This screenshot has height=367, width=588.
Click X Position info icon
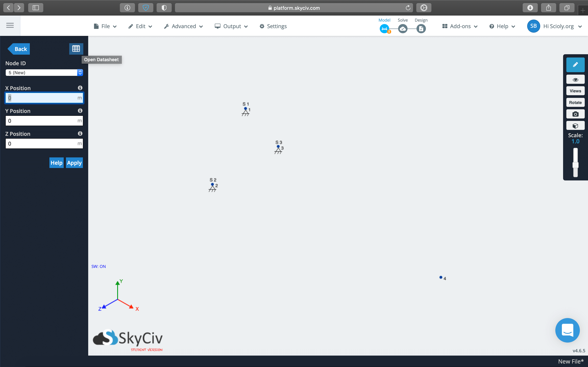coord(80,88)
